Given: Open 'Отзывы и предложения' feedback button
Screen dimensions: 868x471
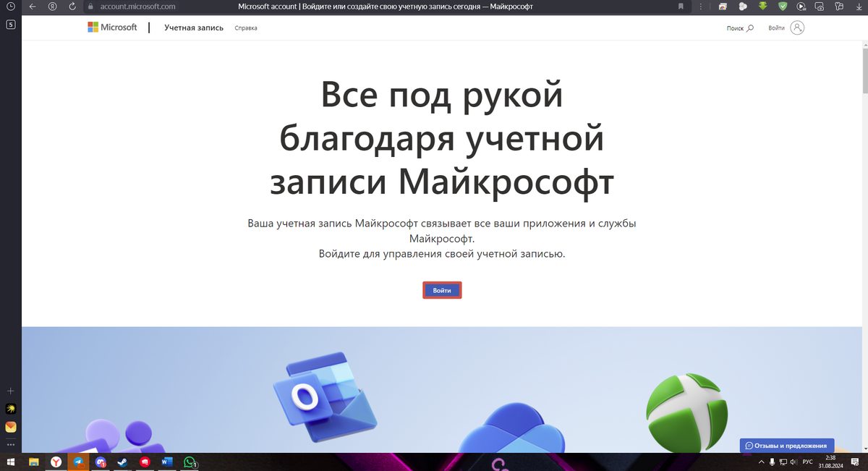Looking at the screenshot, I should pos(787,446).
